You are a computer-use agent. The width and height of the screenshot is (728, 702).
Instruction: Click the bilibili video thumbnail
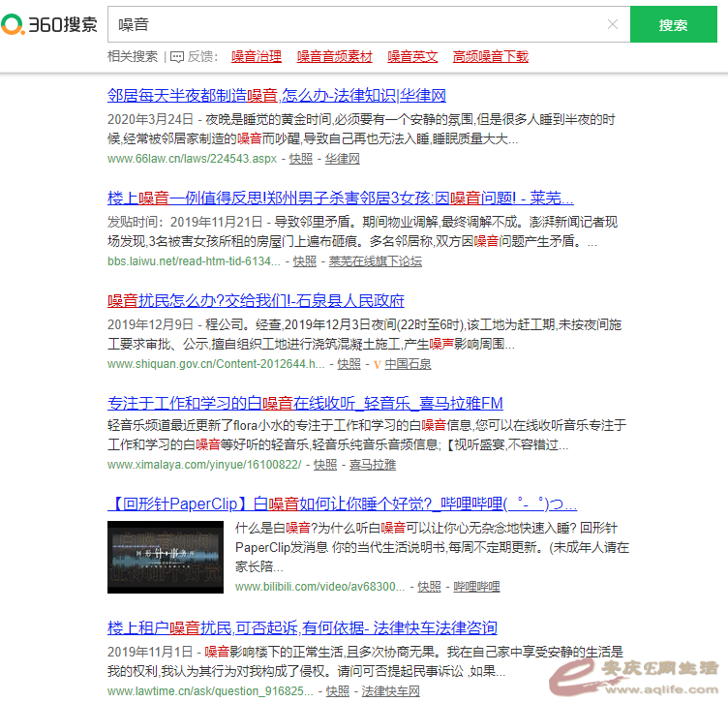tap(166, 558)
